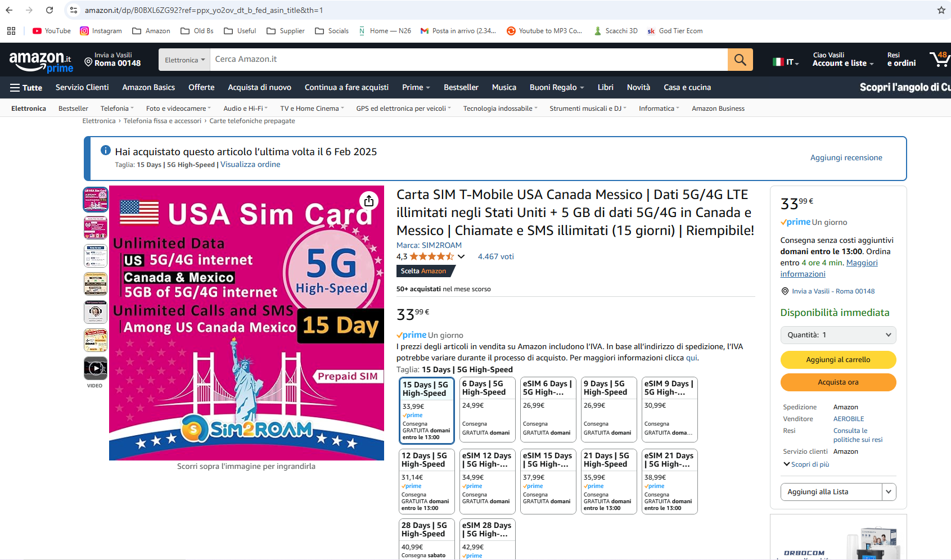The width and height of the screenshot is (951, 560).
Task: Select the eSIM 6 Days option
Action: tap(548, 410)
